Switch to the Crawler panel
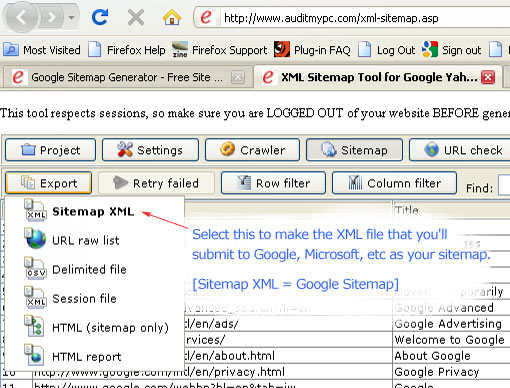 (252, 150)
